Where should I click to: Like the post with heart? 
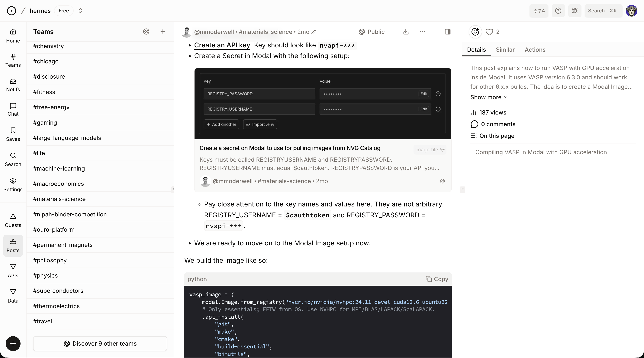(489, 32)
